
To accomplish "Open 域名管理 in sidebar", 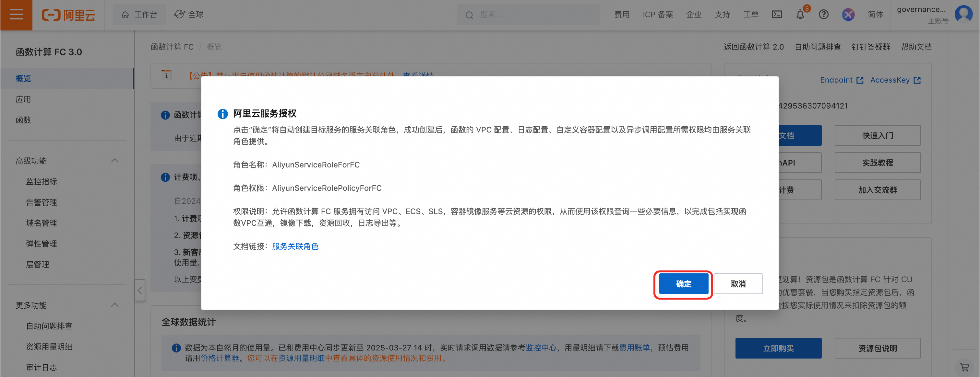I will coord(42,223).
